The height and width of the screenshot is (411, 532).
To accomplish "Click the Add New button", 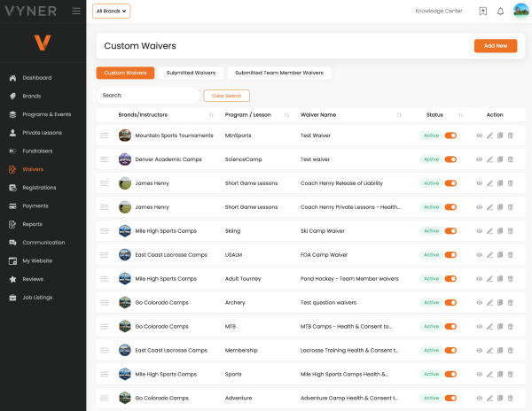I will 496,46.
